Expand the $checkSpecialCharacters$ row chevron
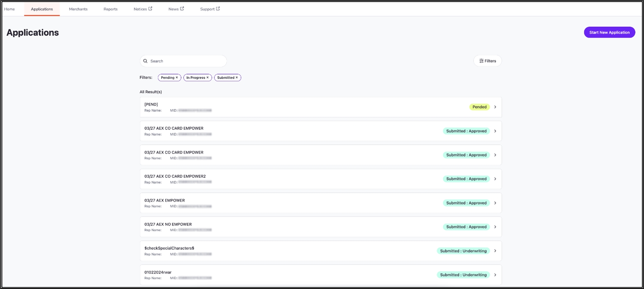Image resolution: width=644 pixels, height=289 pixels. pos(495,251)
